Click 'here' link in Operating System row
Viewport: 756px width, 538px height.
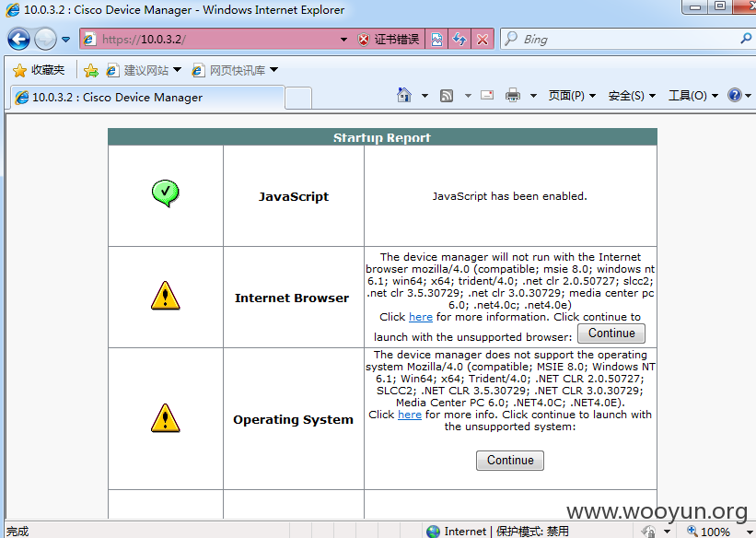410,415
